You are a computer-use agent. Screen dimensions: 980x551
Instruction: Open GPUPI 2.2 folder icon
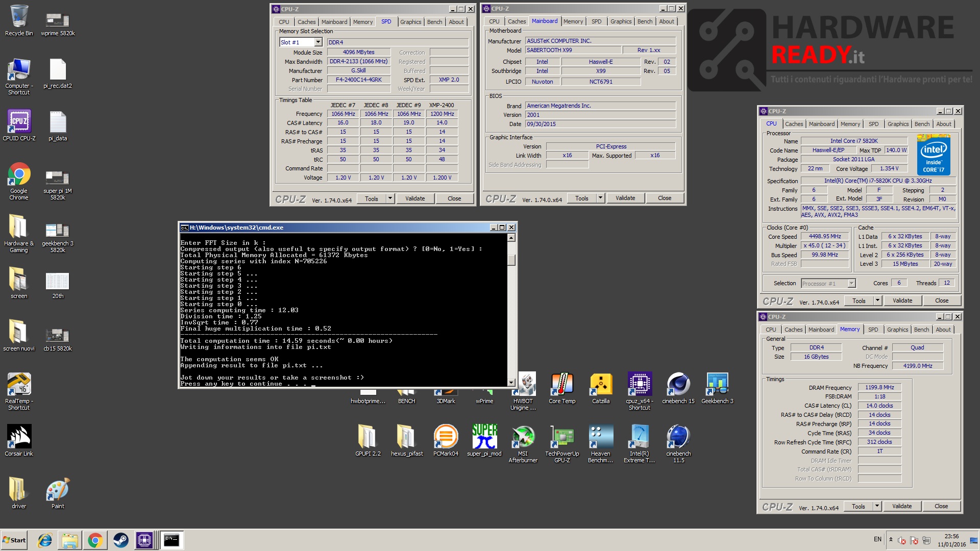[x=368, y=441]
